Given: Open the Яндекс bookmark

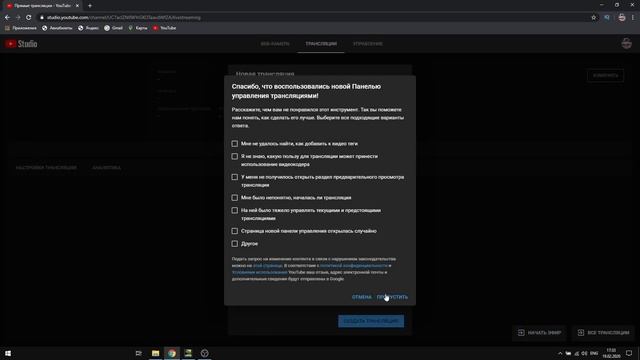Looking at the screenshot, I should coord(88,28).
